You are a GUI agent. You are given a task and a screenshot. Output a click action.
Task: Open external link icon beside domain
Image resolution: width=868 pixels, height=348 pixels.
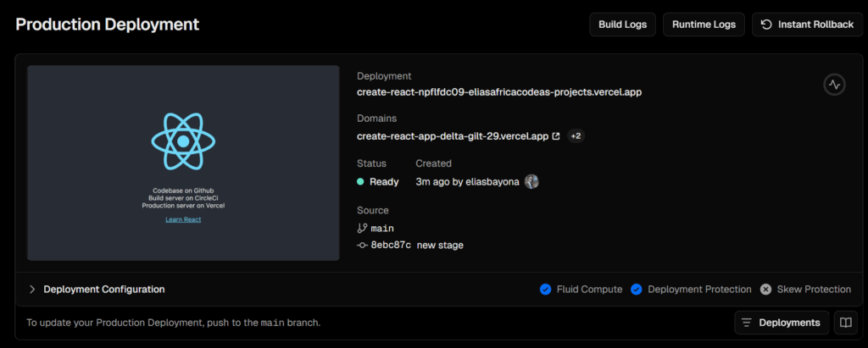pos(556,136)
